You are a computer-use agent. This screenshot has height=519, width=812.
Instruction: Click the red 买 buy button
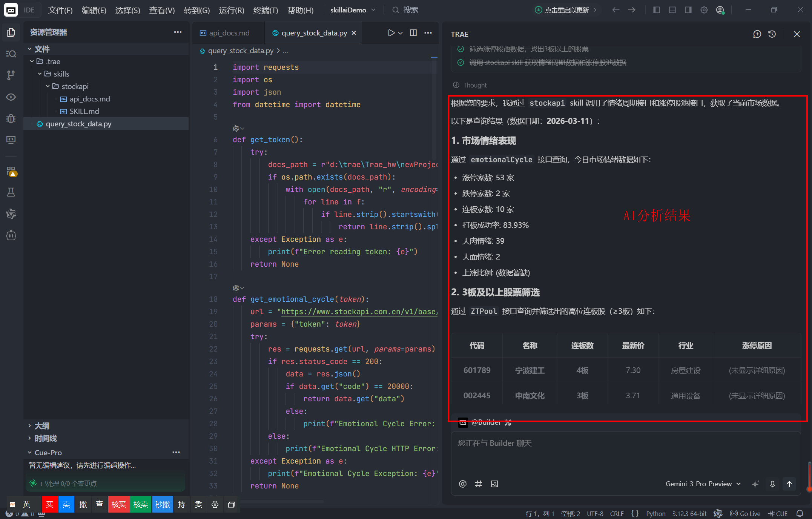pyautogui.click(x=50, y=504)
